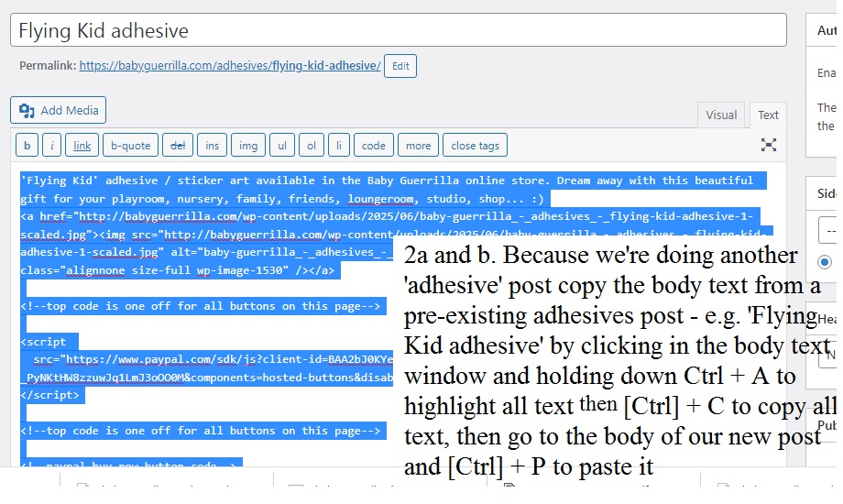843x504 pixels.
Task: Open the flying-kid-adhesive permalink
Action: tap(230, 66)
